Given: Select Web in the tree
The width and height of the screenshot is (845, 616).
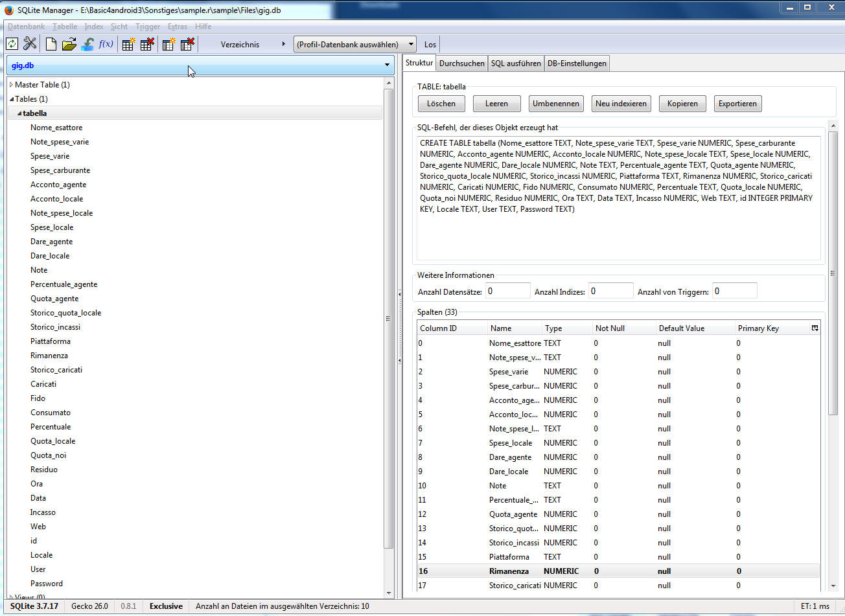Looking at the screenshot, I should [38, 527].
